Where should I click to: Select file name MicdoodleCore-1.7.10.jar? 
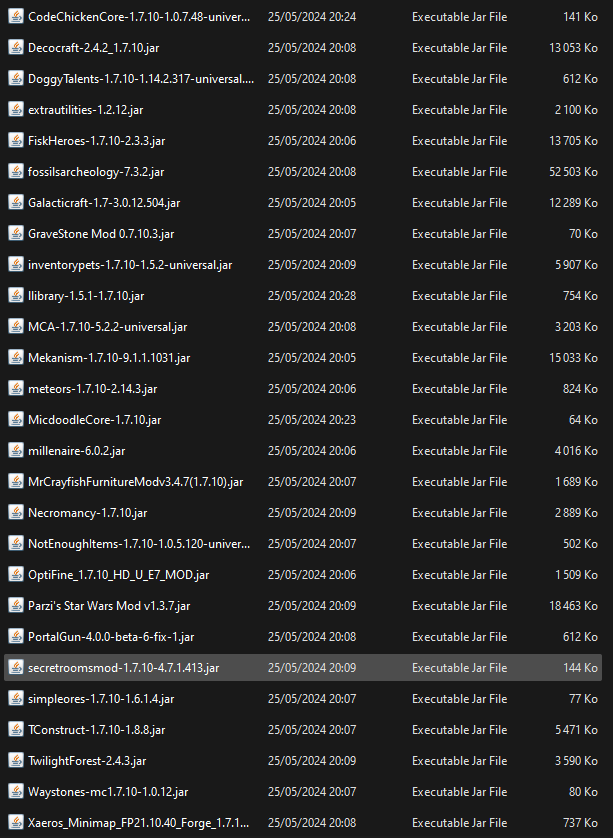[95, 420]
